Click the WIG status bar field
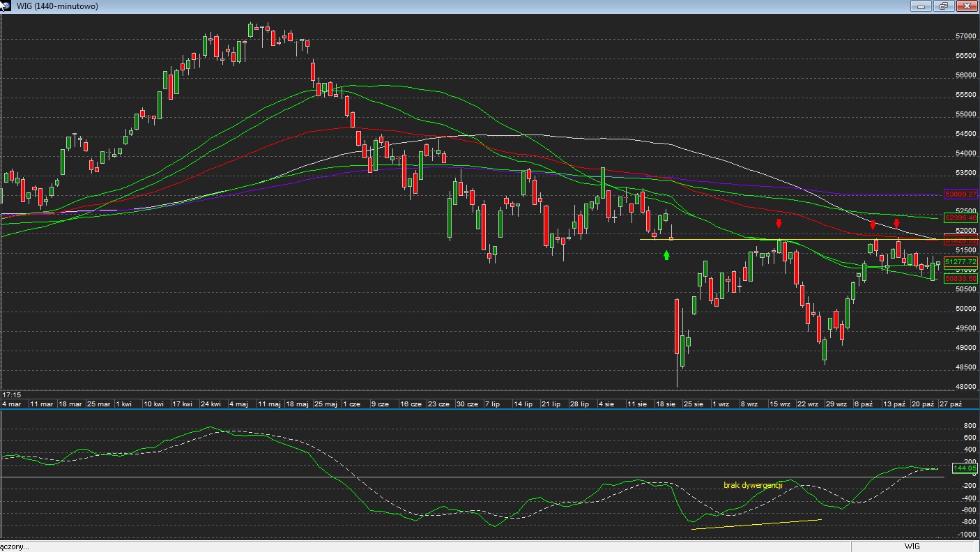The width and height of the screenshot is (980, 552). (912, 546)
